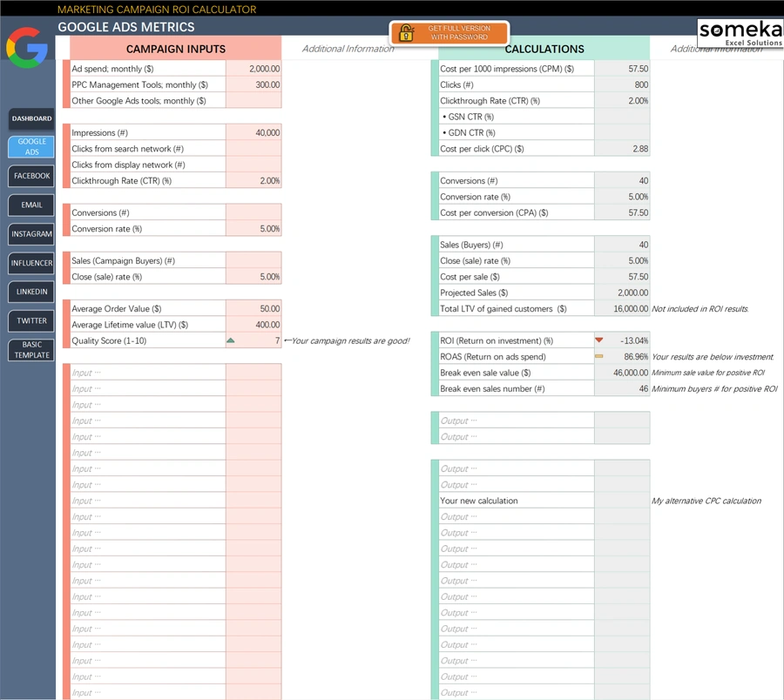
Task: Select the input Clickthrough Rate 2.00% cell
Action: click(253, 180)
